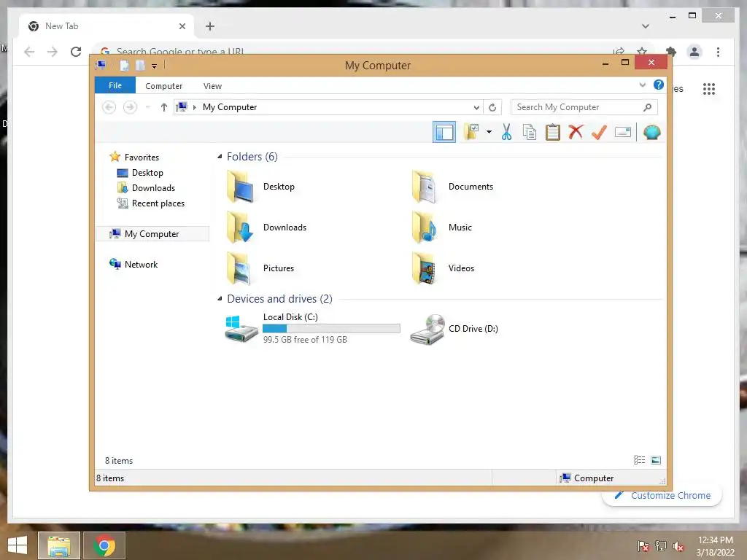Open the folder options toolbar icon
Screen dimensions: 747x560
coord(471,132)
